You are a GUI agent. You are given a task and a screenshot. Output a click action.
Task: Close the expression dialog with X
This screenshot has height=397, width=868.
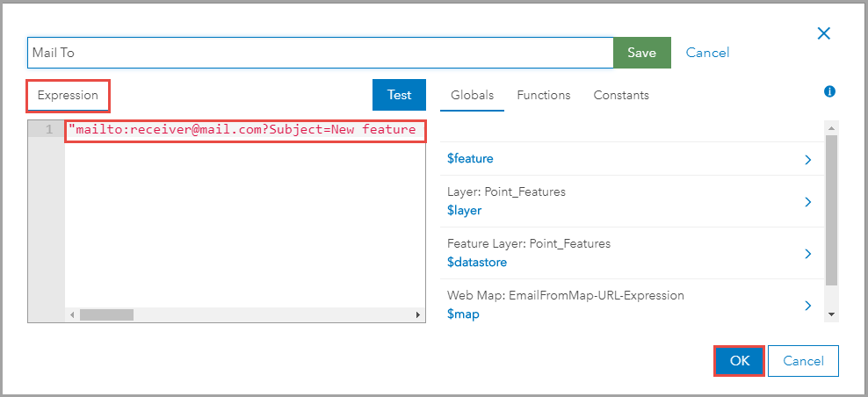pyautogui.click(x=823, y=33)
